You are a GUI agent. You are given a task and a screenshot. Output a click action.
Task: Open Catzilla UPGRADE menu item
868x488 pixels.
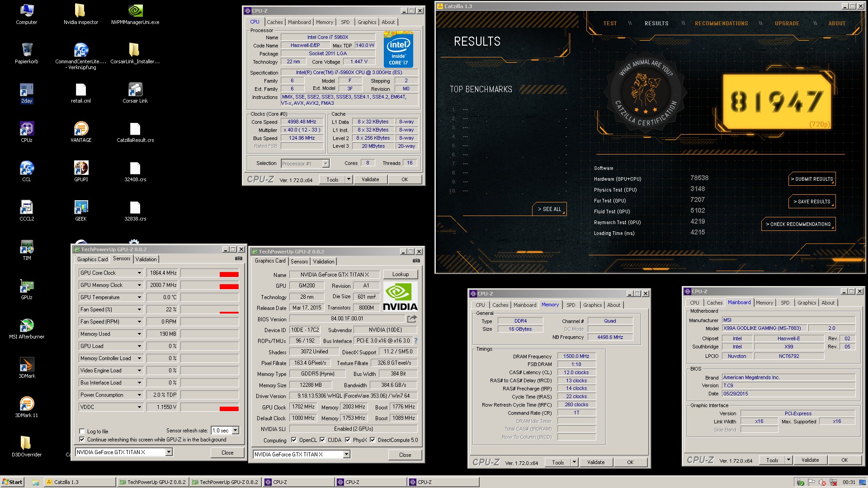click(787, 23)
